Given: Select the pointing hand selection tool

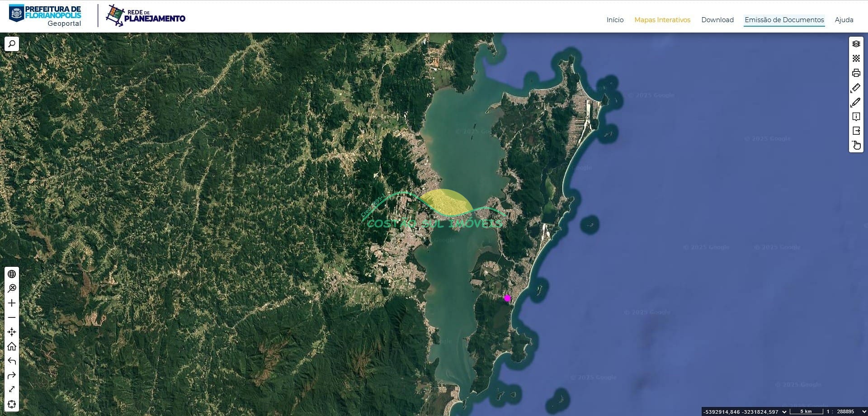Looking at the screenshot, I should pyautogui.click(x=856, y=145).
